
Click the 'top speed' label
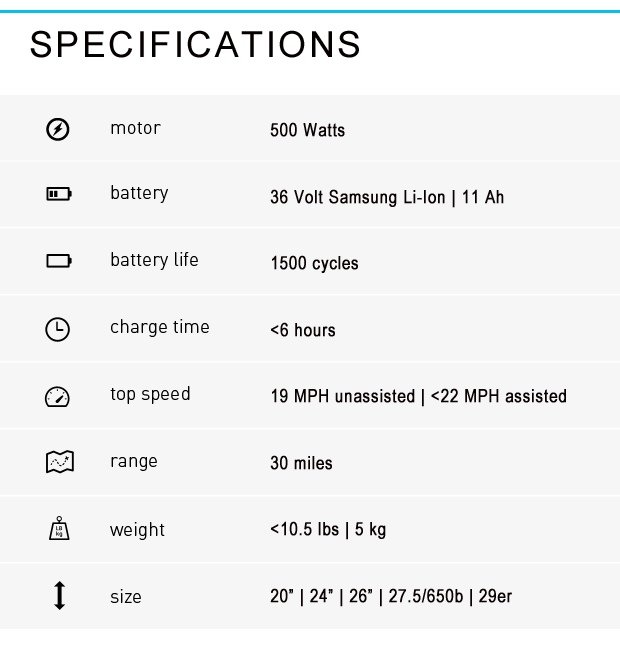point(150,394)
